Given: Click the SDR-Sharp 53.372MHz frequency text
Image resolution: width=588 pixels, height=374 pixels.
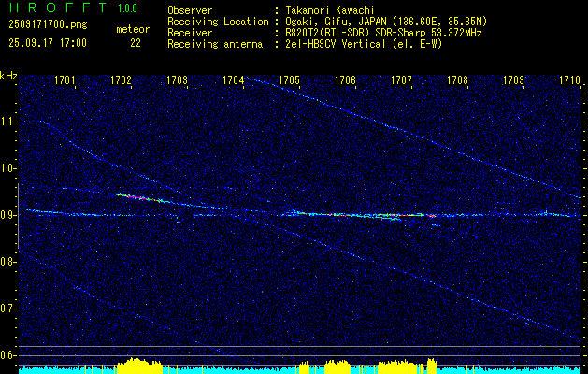Looking at the screenshot, I should coord(429,33).
